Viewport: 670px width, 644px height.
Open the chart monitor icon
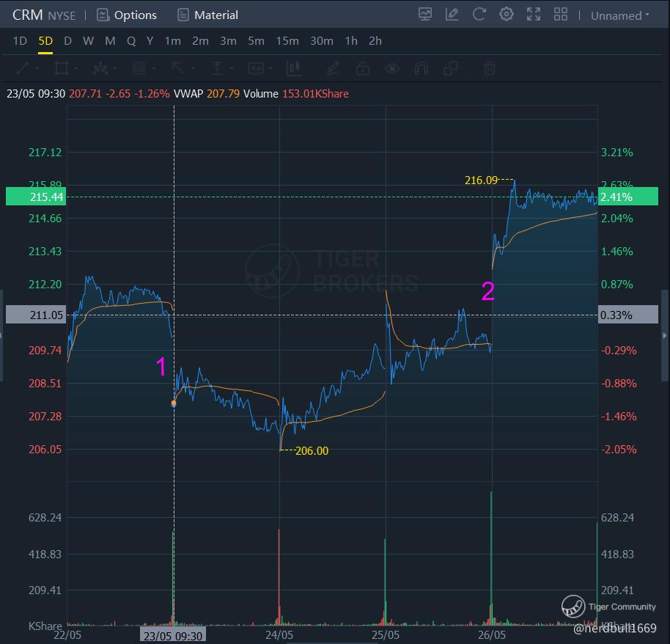[424, 15]
